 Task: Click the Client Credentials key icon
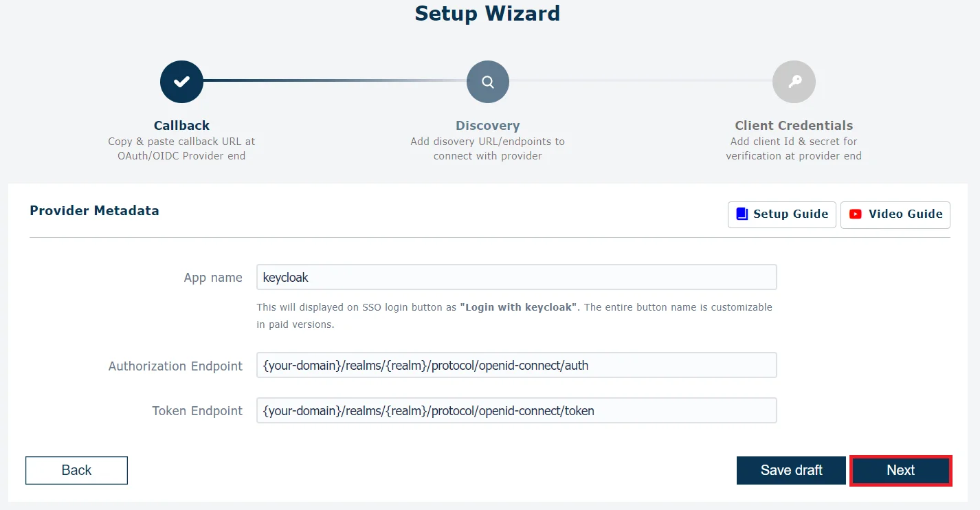(794, 82)
